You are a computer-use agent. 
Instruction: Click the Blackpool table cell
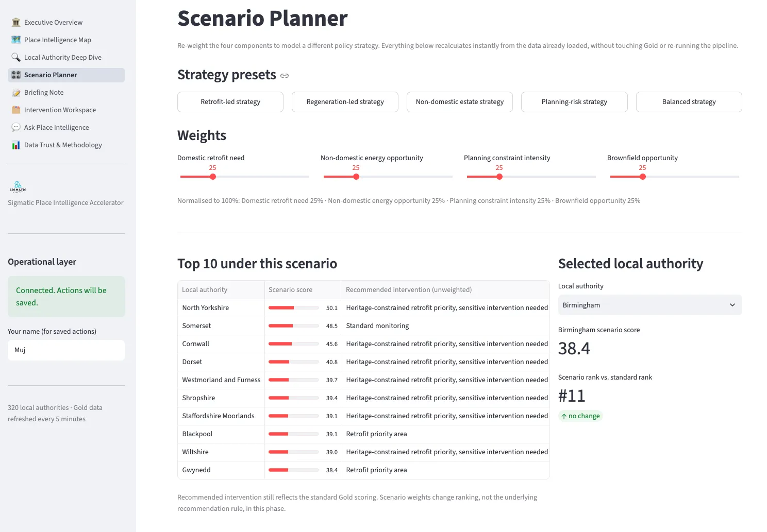coord(221,434)
